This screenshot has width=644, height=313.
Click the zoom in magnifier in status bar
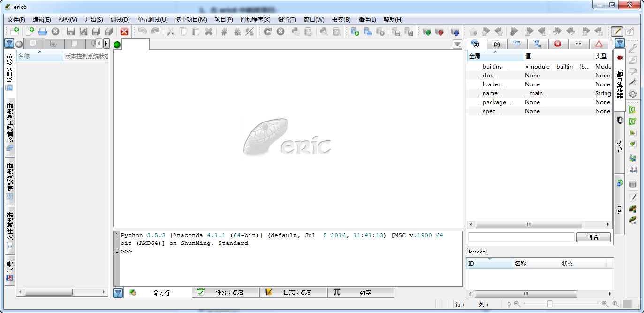(605, 304)
